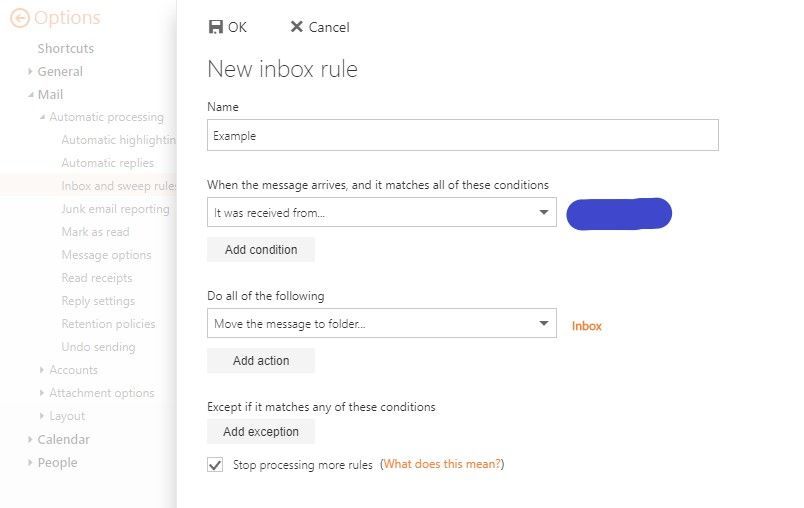
Task: Go back using the Options arrow icon
Action: [19, 18]
